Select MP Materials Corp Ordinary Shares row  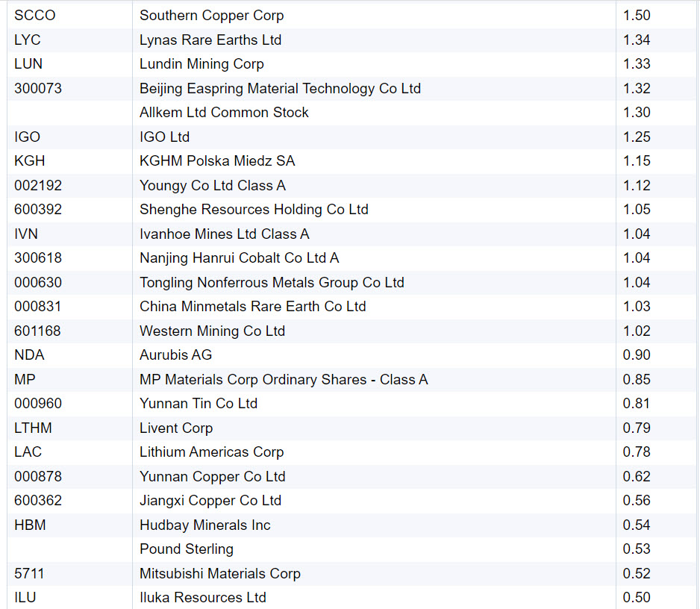click(284, 379)
